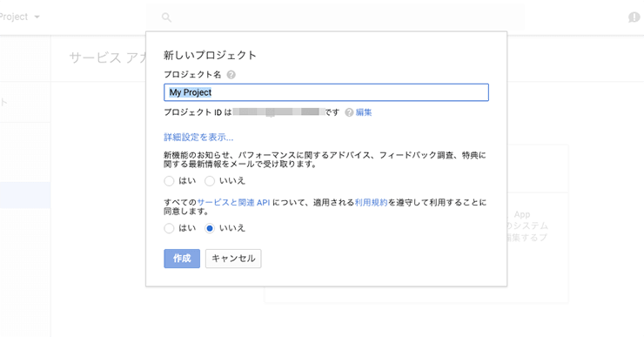The height and width of the screenshot is (337, 644).
Task: Select はい for email updates
Action: point(169,181)
